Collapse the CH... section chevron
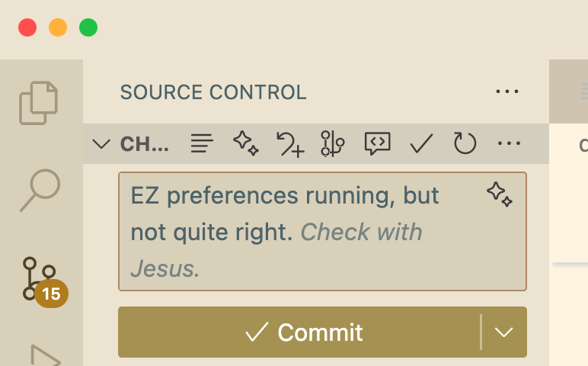Screen dimensions: 588x366 point(101,143)
